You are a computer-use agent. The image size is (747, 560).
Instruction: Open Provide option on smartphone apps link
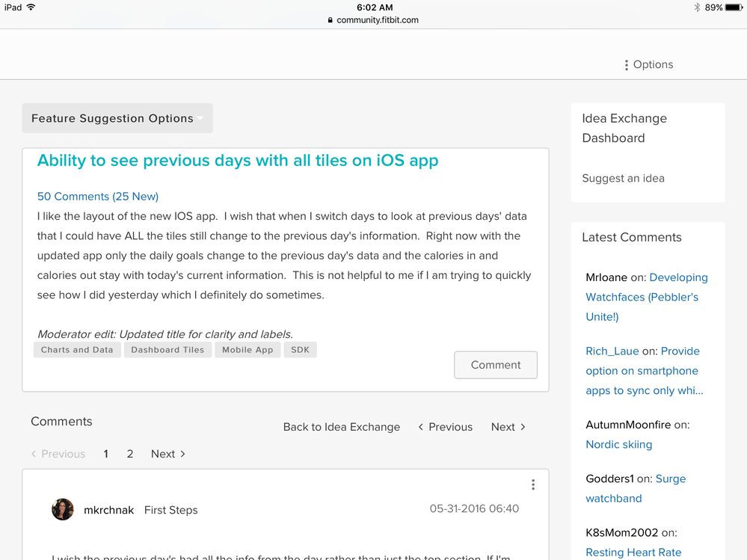644,371
